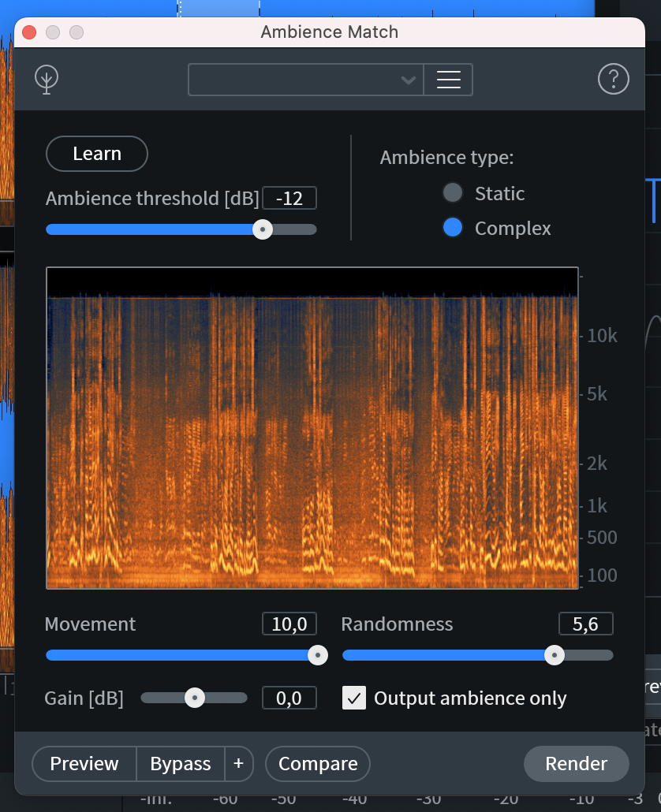
Task: Click the Ambience Match window title
Action: [330, 32]
